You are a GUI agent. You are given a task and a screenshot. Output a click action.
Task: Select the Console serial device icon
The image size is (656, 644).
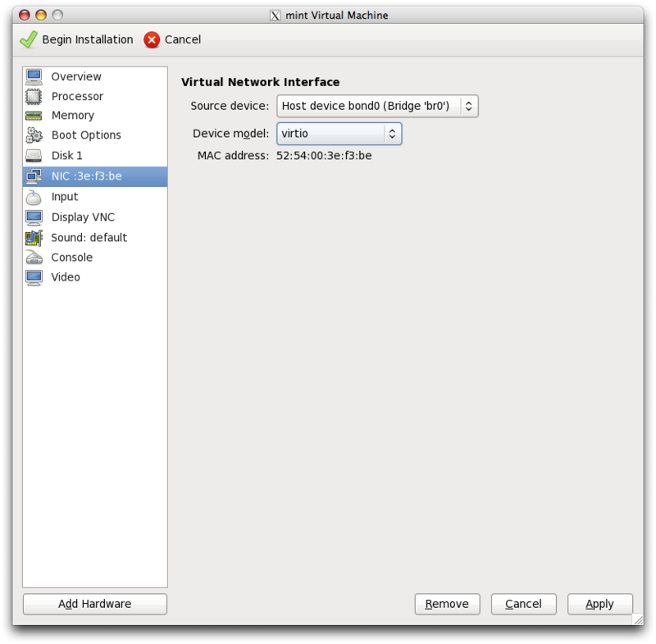click(x=34, y=257)
